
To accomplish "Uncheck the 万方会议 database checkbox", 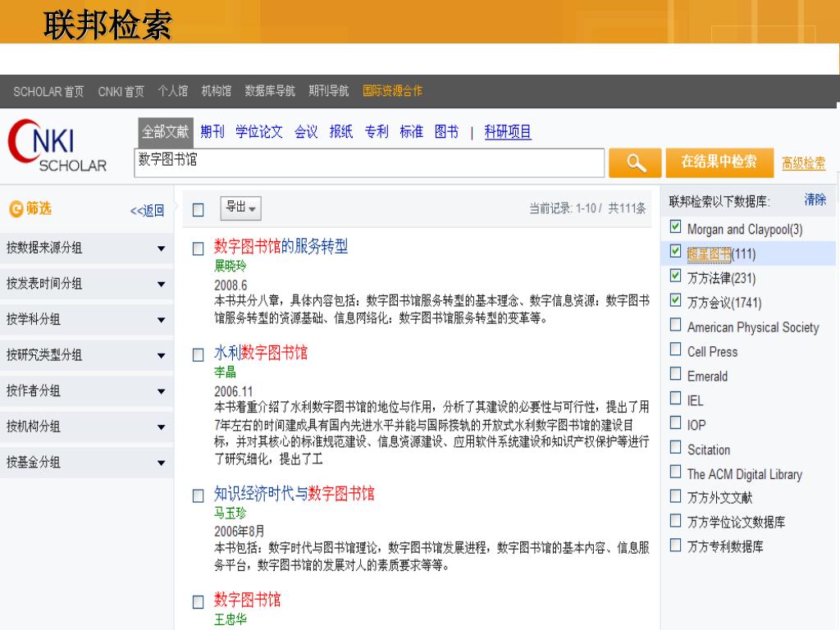I will pos(676,300).
